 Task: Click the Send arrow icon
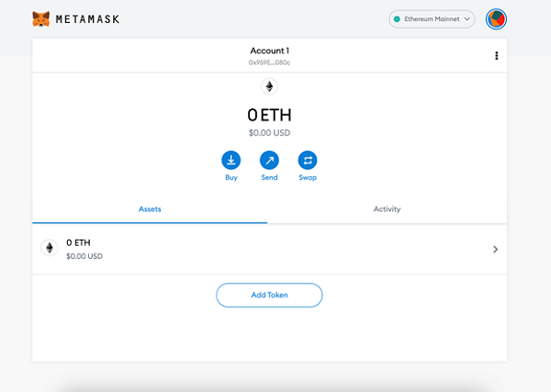coord(269,160)
